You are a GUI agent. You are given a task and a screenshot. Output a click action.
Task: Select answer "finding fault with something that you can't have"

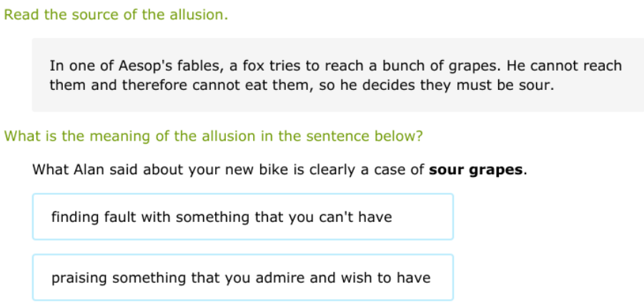242,217
